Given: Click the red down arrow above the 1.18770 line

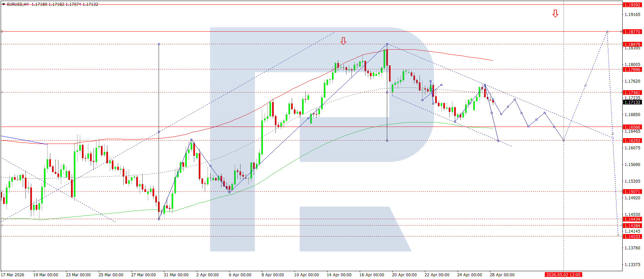Looking at the screenshot, I should coord(555,14).
